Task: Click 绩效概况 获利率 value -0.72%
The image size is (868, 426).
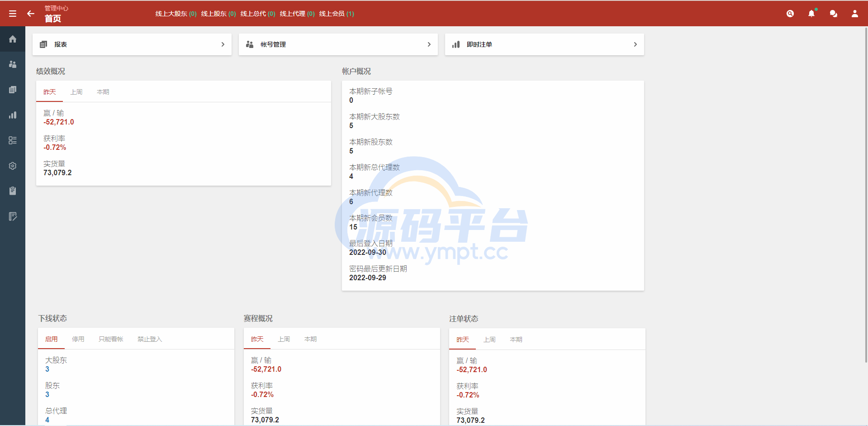Action: [x=55, y=148]
